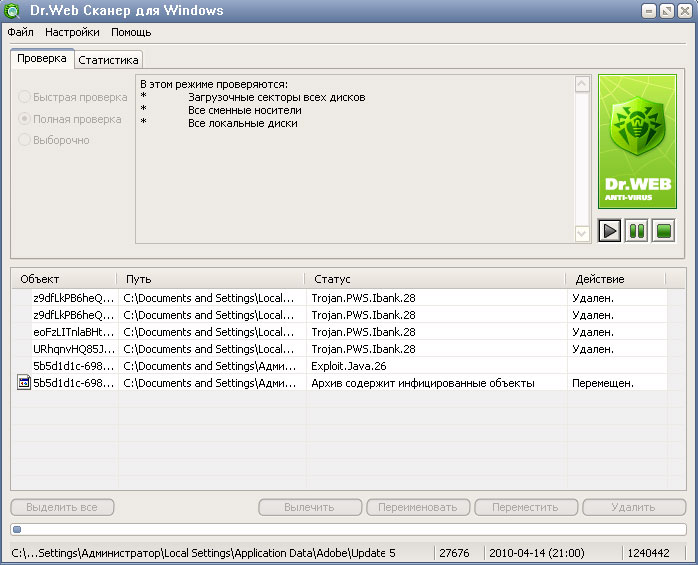Click the Выделить все button
This screenshot has width=698, height=565.
(62, 507)
